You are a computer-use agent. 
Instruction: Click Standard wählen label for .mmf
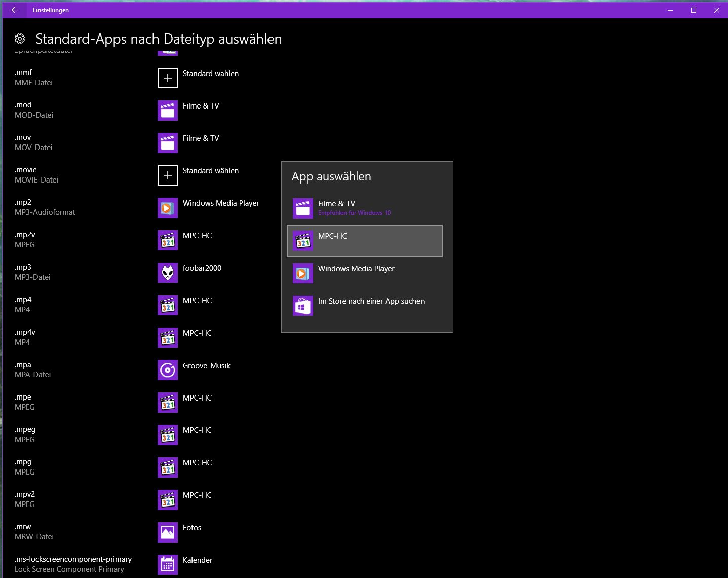pos(211,74)
